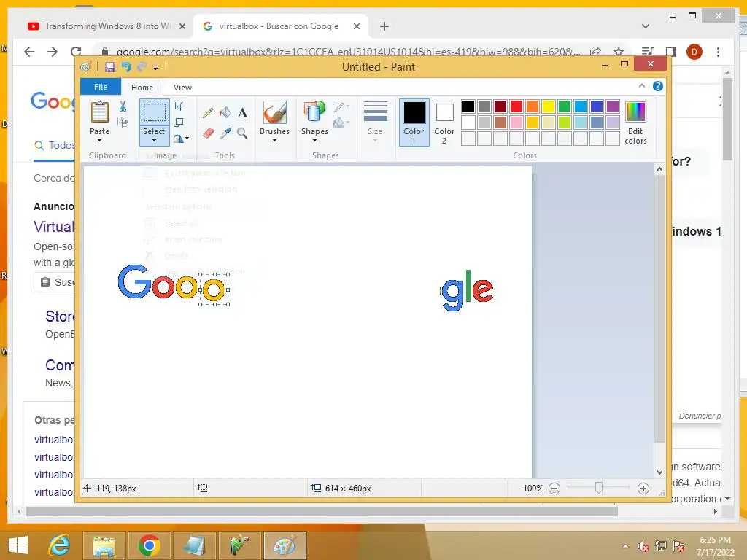The image size is (747, 560).
Task: Pick the yellow color swatch in top row
Action: click(549, 106)
